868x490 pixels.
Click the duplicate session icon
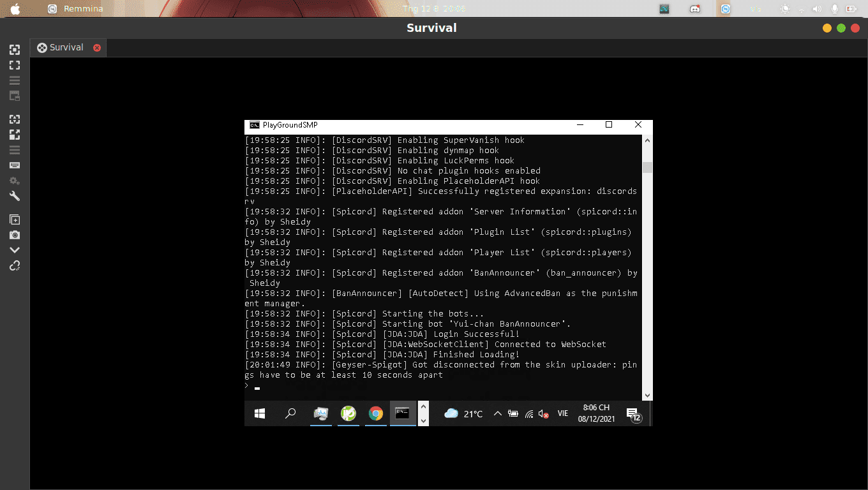coord(14,219)
